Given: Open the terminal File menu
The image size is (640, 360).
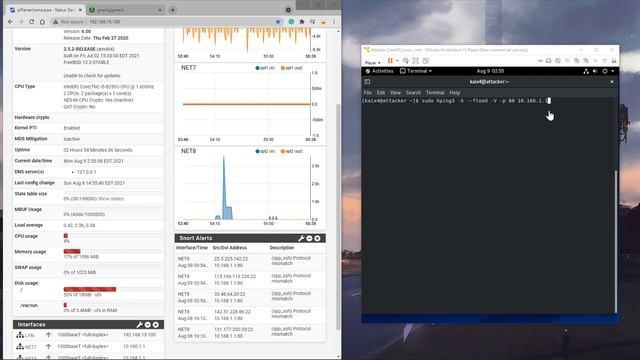Looking at the screenshot, I should [x=367, y=93].
